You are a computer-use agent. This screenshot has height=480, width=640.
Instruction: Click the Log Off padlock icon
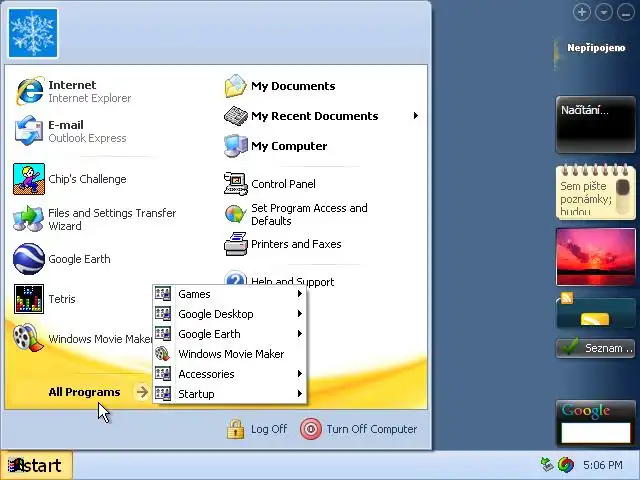coord(236,429)
